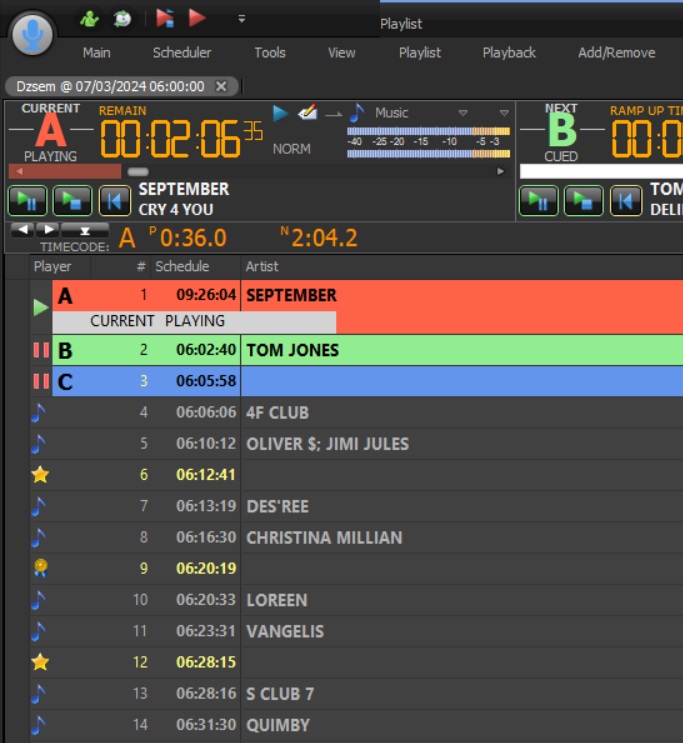683x743 pixels.
Task: Open the Music category dropdown
Action: (462, 113)
